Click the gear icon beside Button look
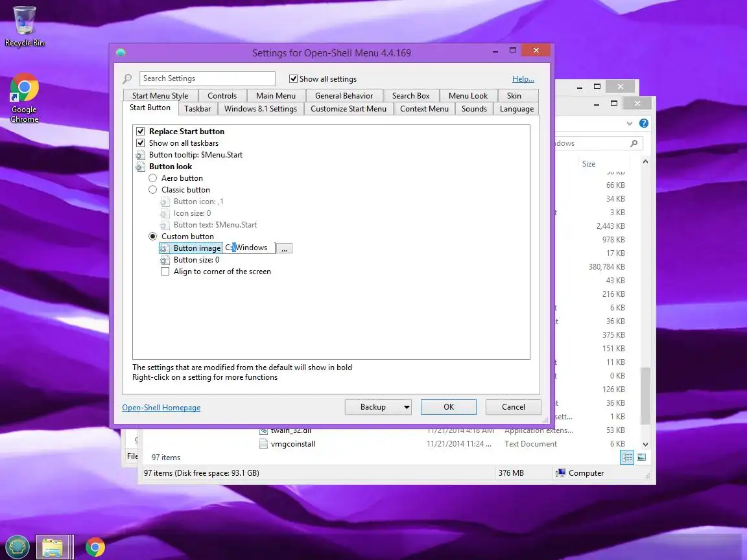Viewport: 747px width, 560px height. [140, 167]
